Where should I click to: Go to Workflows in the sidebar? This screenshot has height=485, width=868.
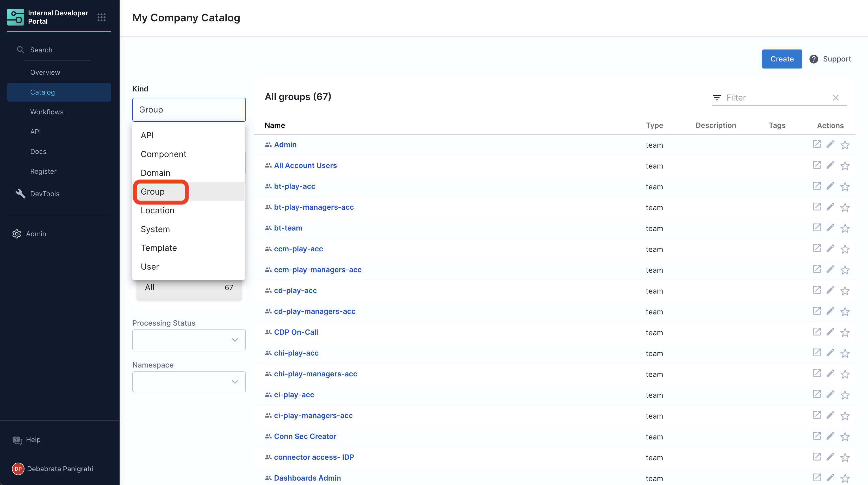pos(47,112)
